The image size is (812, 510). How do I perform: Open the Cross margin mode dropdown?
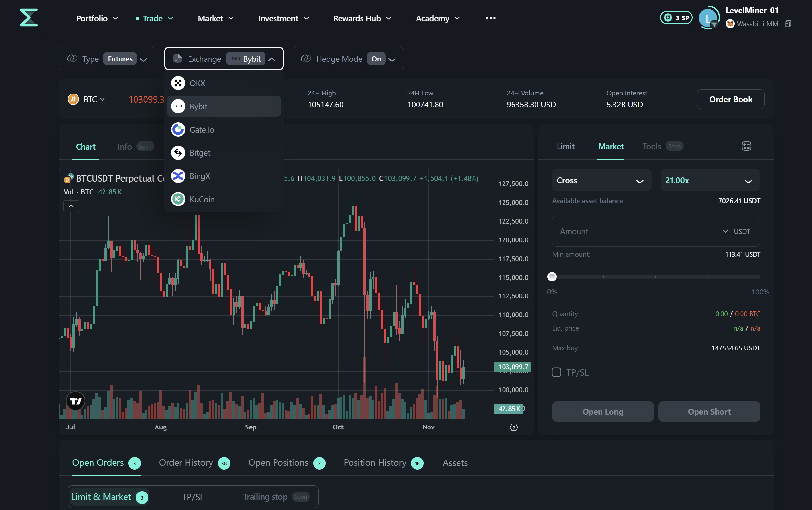click(601, 181)
